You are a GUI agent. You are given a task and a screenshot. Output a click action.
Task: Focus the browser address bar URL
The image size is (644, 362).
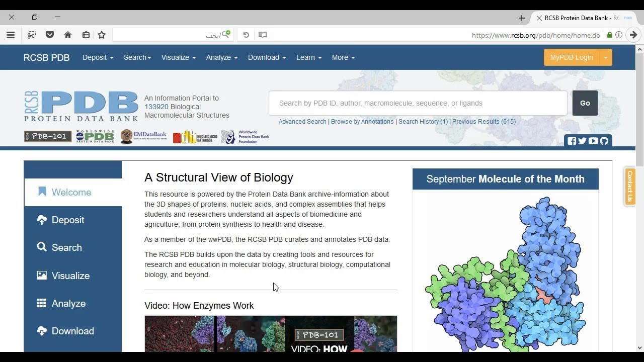tap(536, 35)
